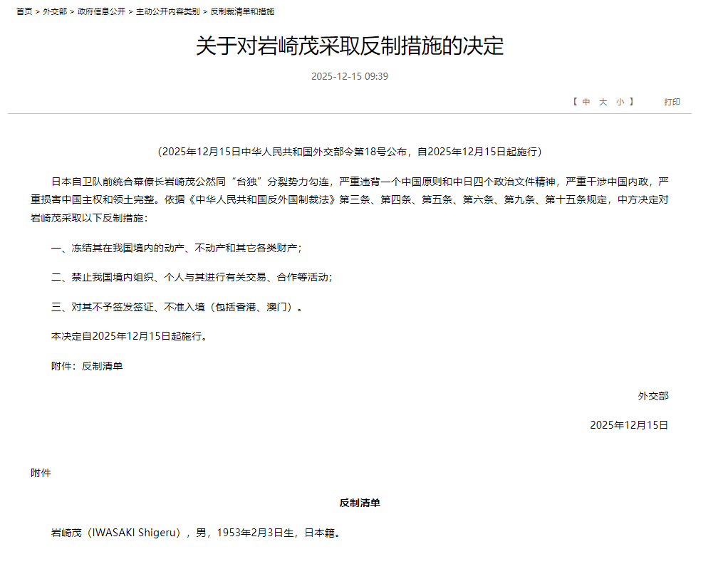Screen dimensions: 728x564
Task: Click the bold 反制清单 heading
Action: (x=359, y=503)
